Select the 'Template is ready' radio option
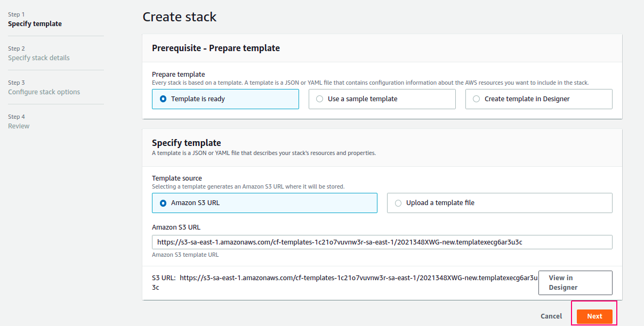This screenshot has height=326, width=644. point(225,99)
